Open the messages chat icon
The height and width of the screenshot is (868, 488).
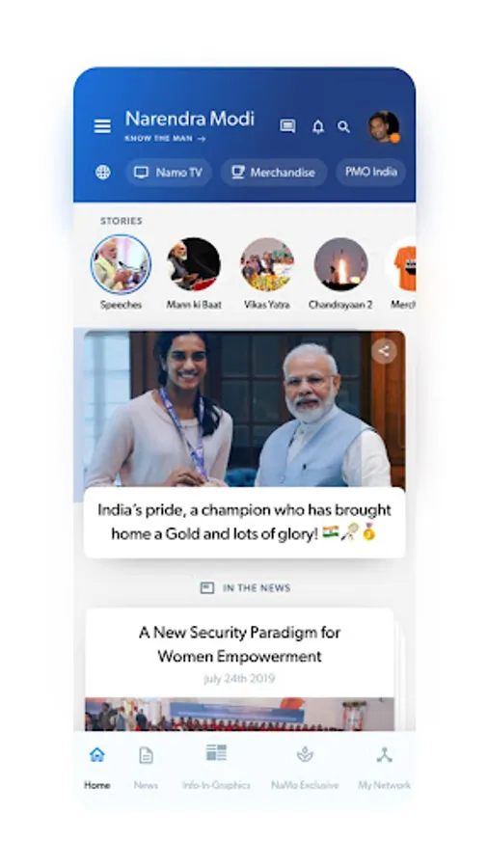tap(287, 126)
